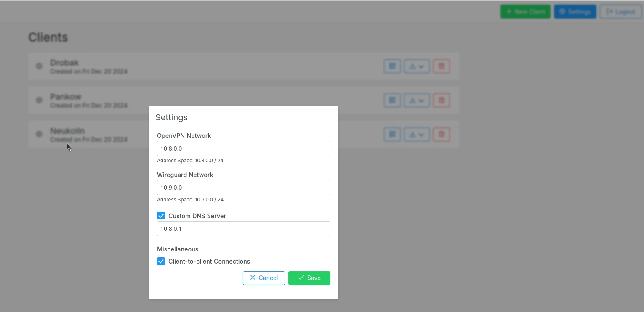The width and height of the screenshot is (644, 312).
Task: Click the Logout button
Action: tap(620, 12)
